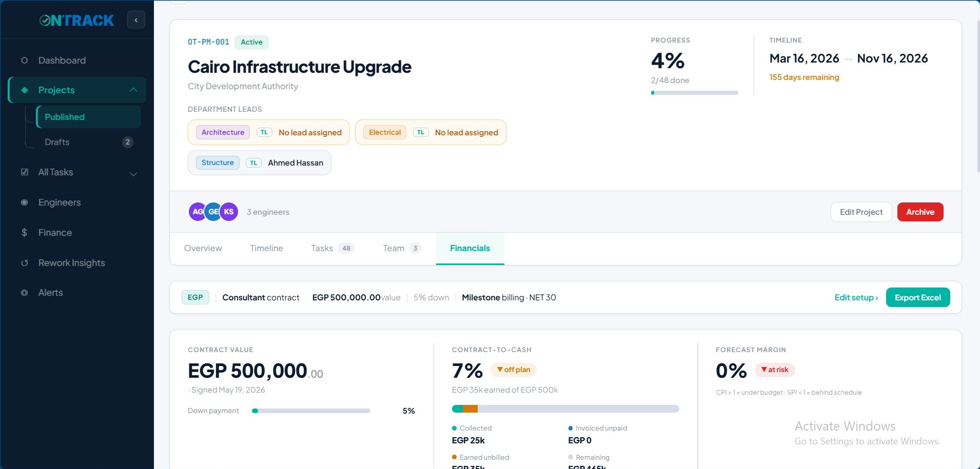Click the Team count badge 3

click(x=415, y=248)
